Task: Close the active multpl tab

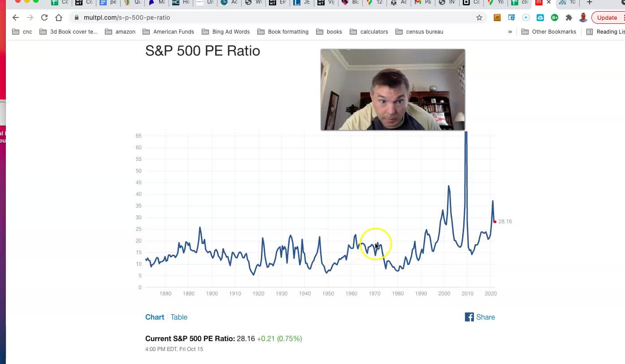Action: (549, 2)
